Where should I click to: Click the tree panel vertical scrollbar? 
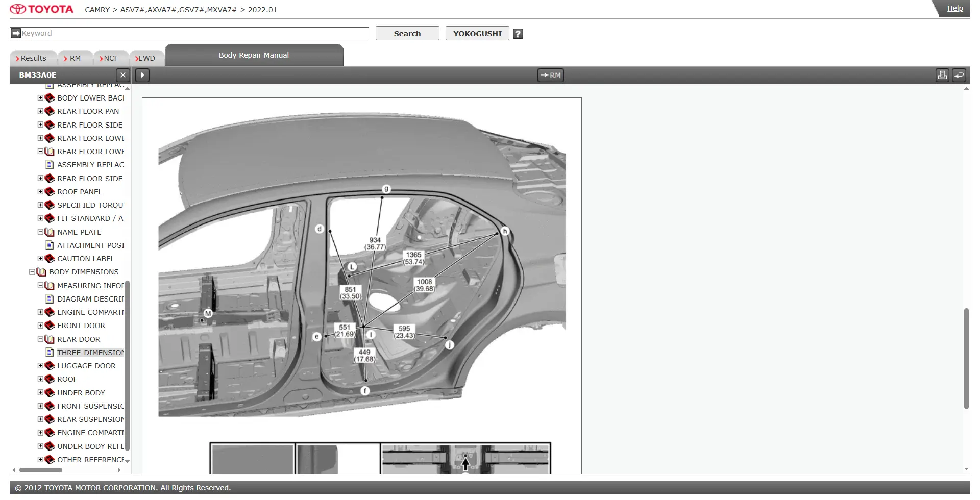pyautogui.click(x=127, y=365)
